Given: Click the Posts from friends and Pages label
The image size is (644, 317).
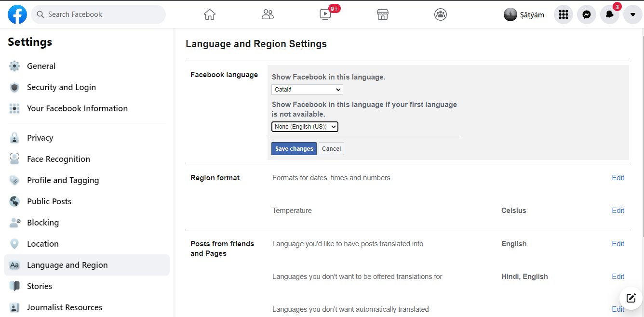Looking at the screenshot, I should pos(222,249).
